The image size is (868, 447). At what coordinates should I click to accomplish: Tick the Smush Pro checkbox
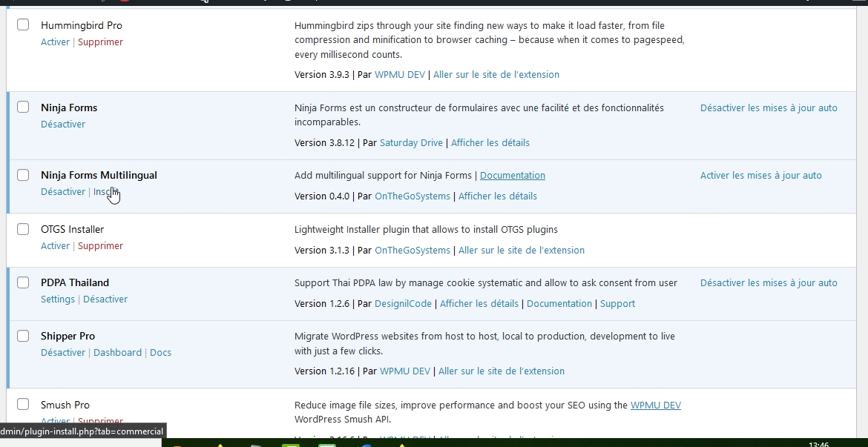(23, 405)
